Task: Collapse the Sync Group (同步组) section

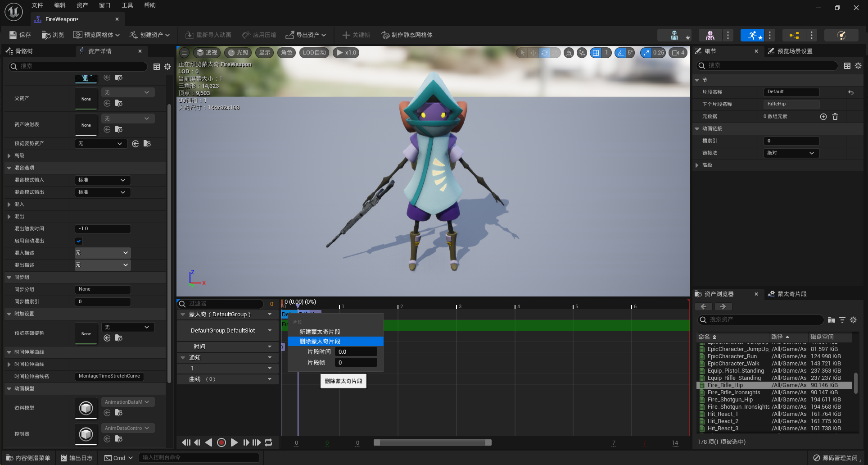Action: 9,278
